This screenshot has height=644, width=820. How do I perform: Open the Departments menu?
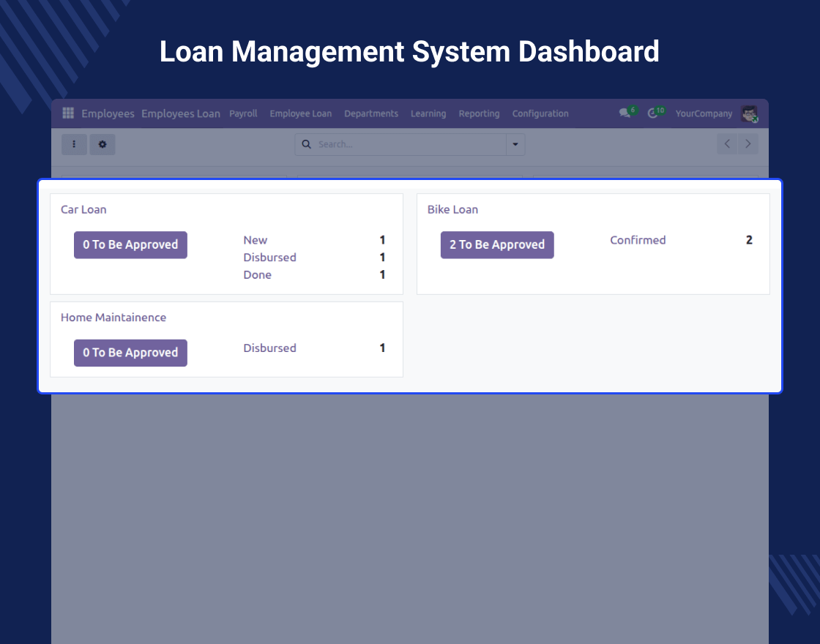[371, 113]
